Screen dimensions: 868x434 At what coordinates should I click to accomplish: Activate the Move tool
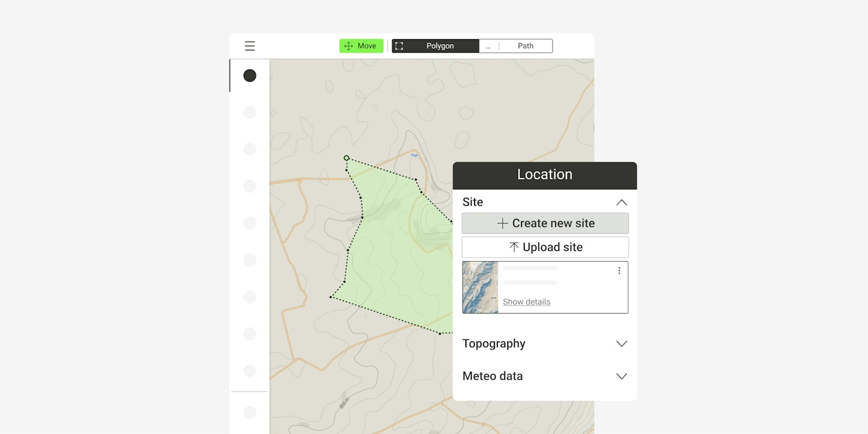[x=361, y=46]
